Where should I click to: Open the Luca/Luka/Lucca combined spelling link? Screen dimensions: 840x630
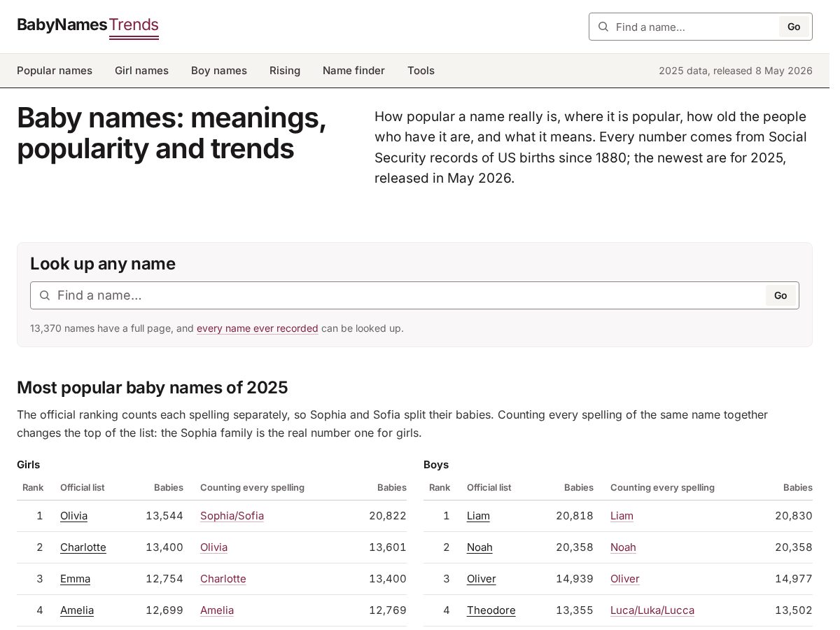click(x=652, y=610)
